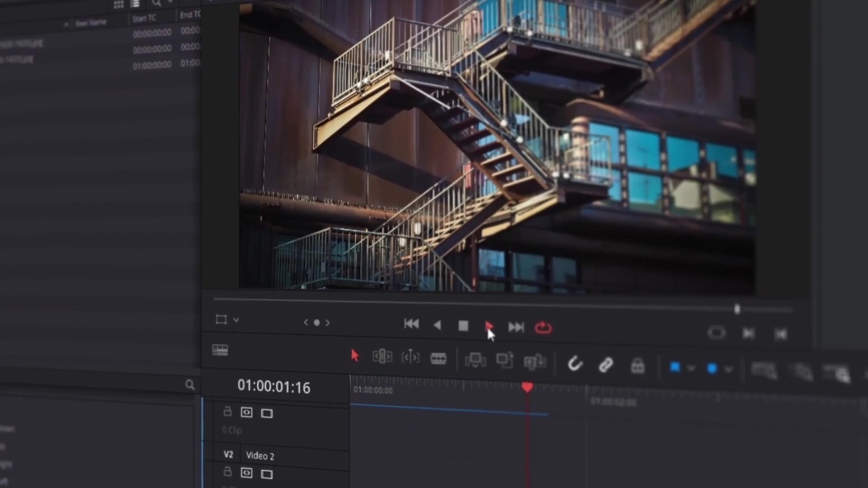Disable video on track above Video 2

(267, 413)
